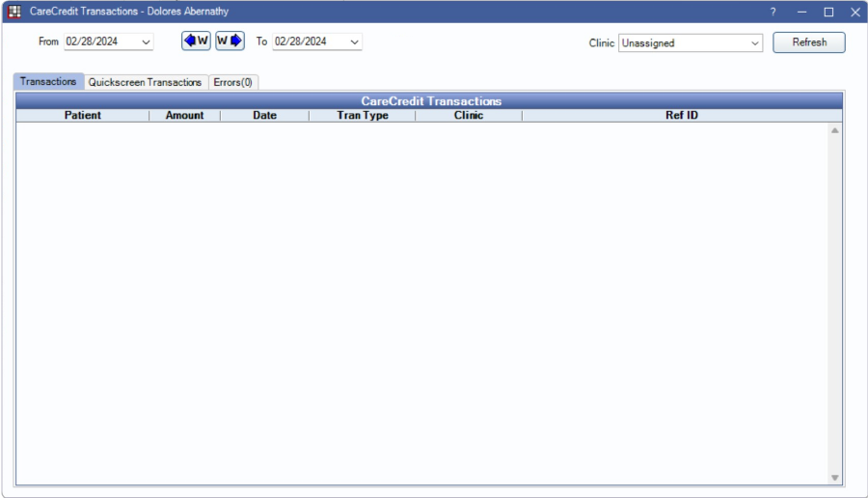Click the grid scrollbar up arrow
Viewport: 868px width, 498px height.
coord(835,130)
